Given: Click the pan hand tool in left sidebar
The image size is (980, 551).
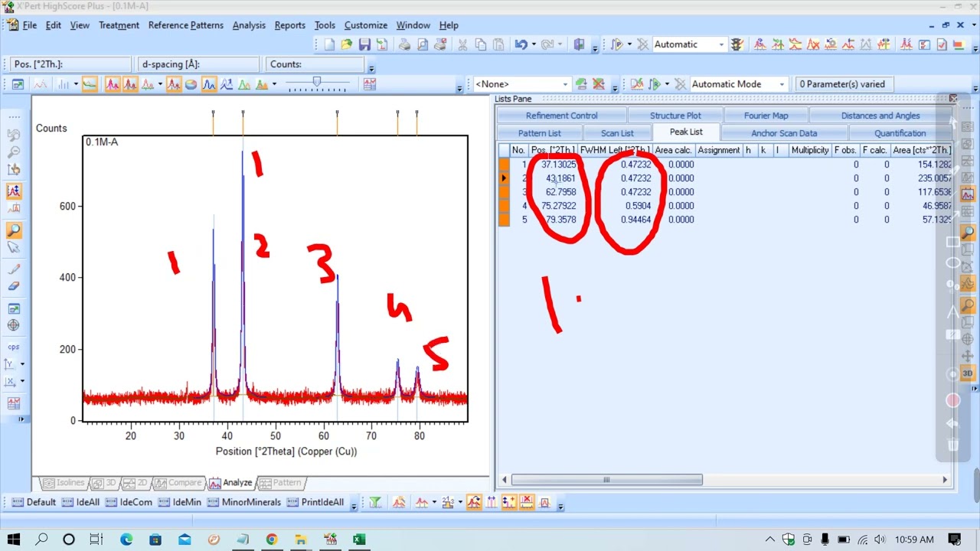Looking at the screenshot, I should click(x=13, y=170).
